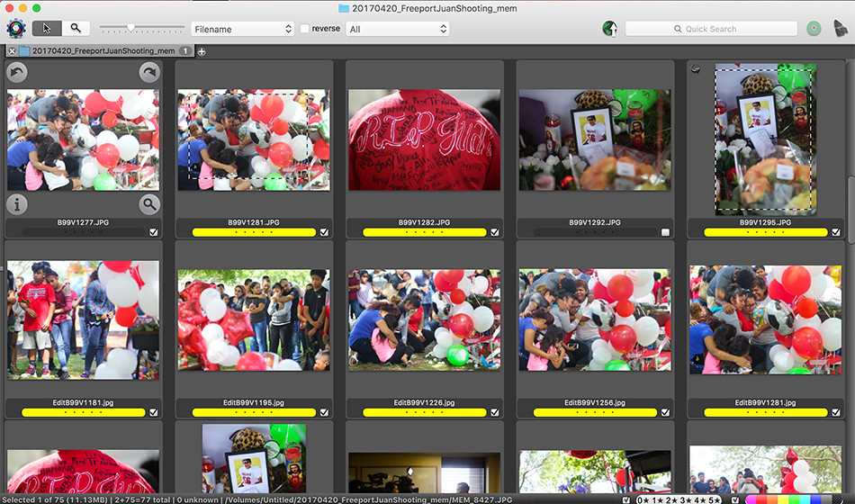The width and height of the screenshot is (855, 504).
Task: Filter by the pink color class swatch
Action: coord(751,499)
